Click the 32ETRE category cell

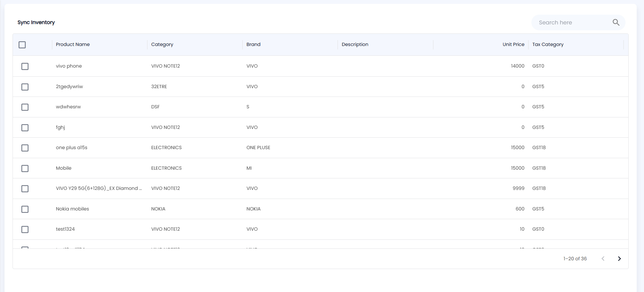159,86
